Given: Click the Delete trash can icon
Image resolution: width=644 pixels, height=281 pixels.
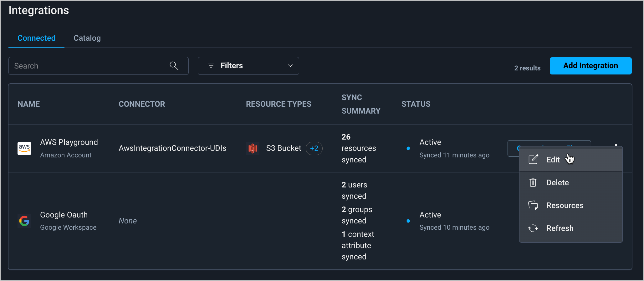Looking at the screenshot, I should point(533,182).
